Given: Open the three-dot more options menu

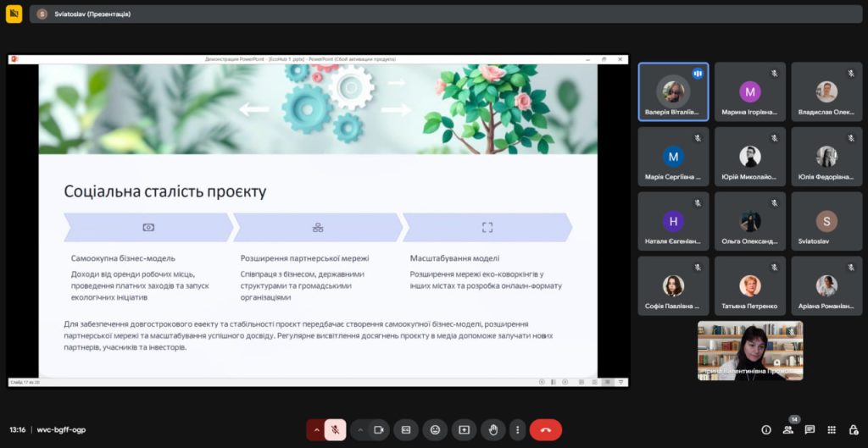Looking at the screenshot, I should pyautogui.click(x=517, y=429).
